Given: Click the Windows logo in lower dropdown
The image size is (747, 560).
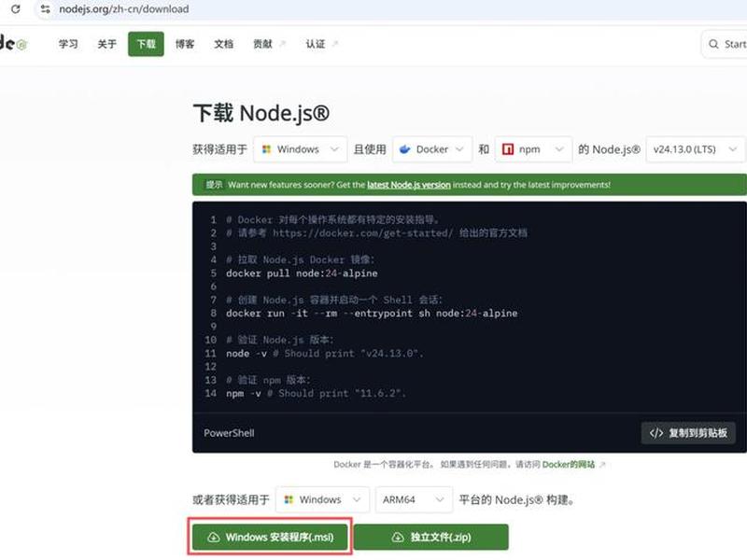Looking at the screenshot, I should click(289, 499).
